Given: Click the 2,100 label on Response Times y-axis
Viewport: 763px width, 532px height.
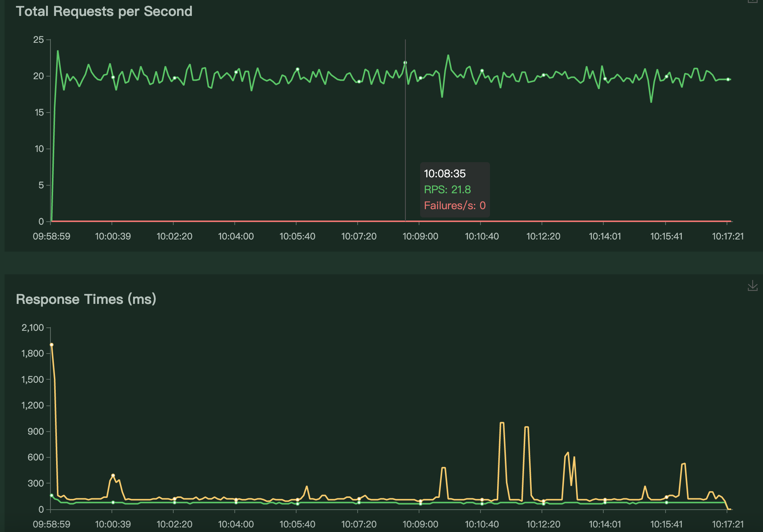Looking at the screenshot, I should click(x=33, y=328).
